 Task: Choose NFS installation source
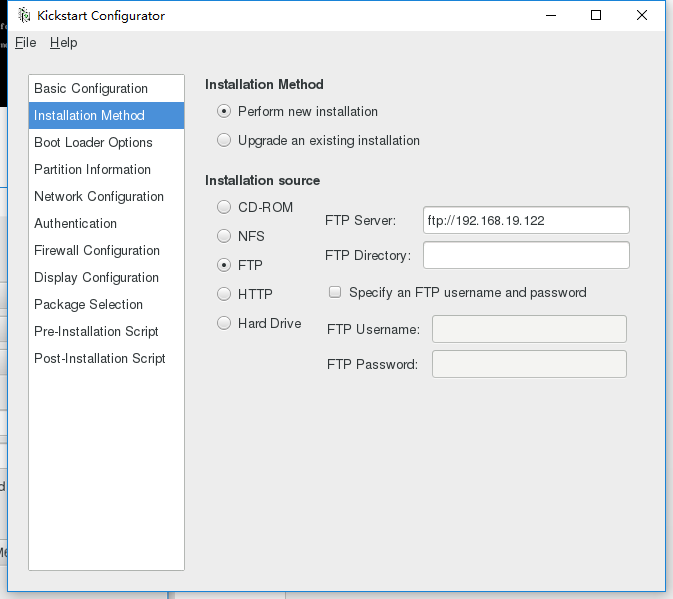click(225, 237)
